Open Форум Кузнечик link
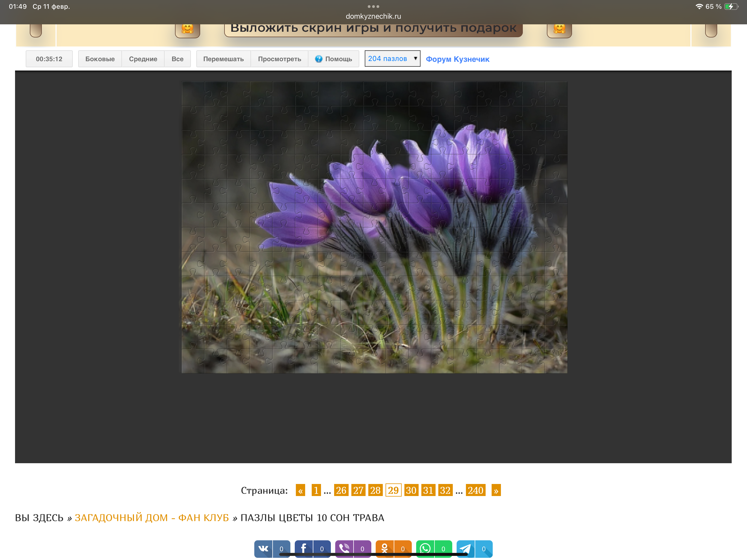 pyautogui.click(x=457, y=59)
